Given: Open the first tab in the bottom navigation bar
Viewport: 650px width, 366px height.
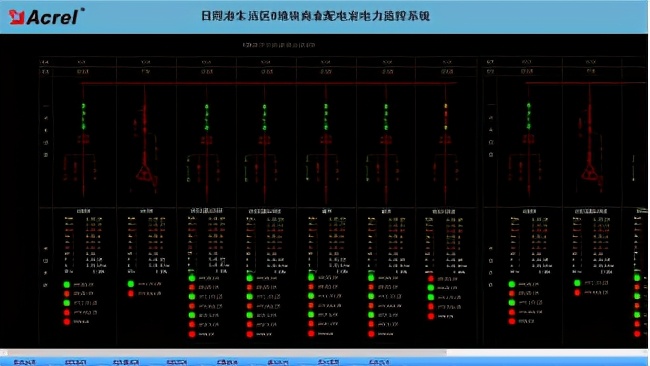Looking at the screenshot, I should 24,362.
